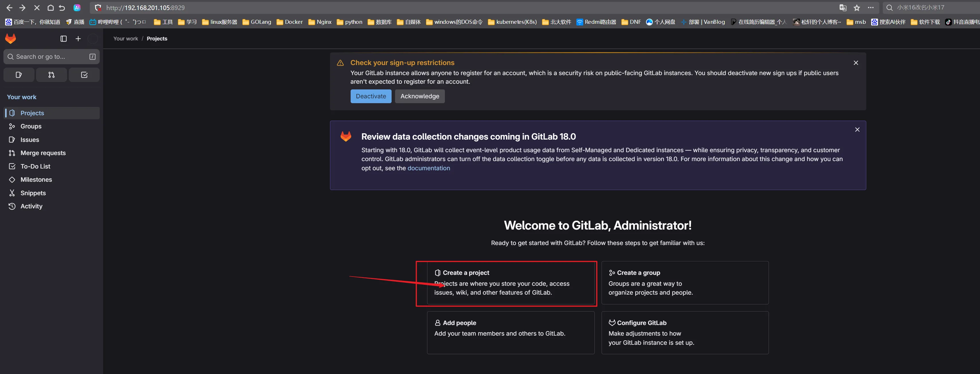
Task: Open To-Do List in the sidebar
Action: pos(52,166)
